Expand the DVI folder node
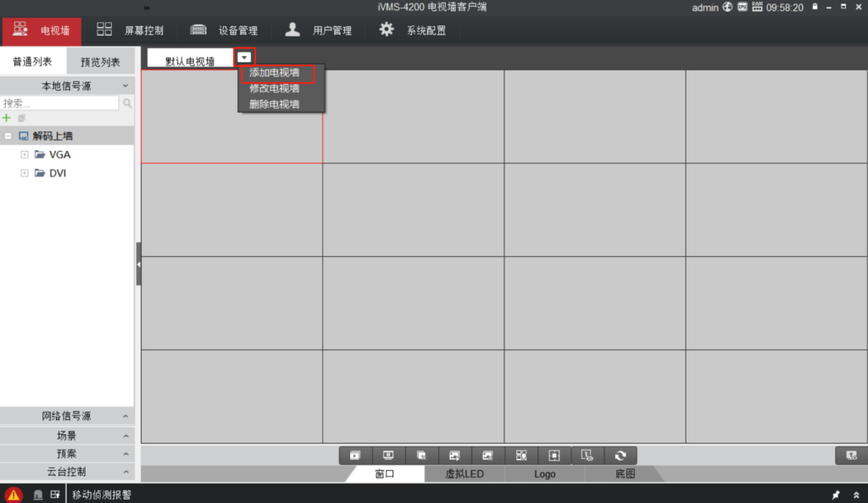Viewport: 868px width, 503px height. tap(25, 173)
